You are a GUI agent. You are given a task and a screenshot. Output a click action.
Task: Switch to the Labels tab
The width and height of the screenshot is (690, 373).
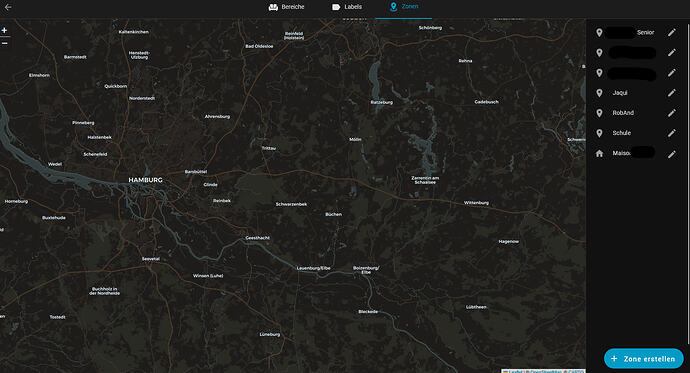coord(347,7)
